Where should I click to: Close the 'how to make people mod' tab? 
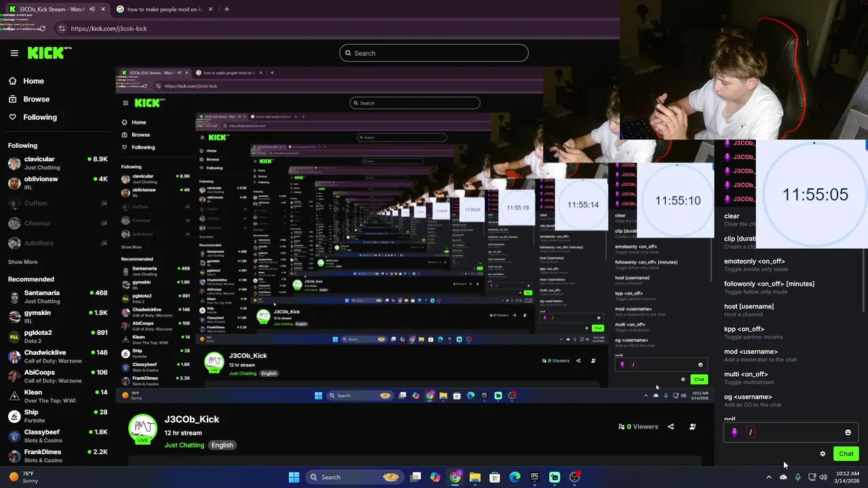point(210,9)
